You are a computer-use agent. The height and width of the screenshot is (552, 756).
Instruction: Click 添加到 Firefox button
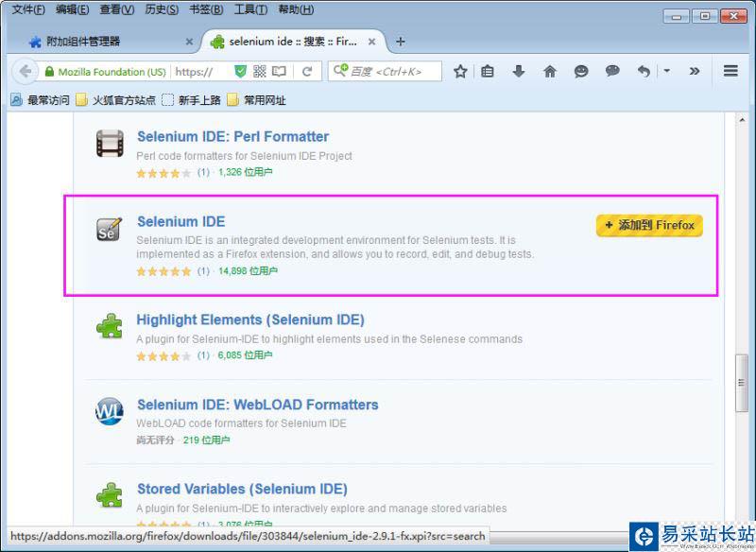(x=649, y=225)
